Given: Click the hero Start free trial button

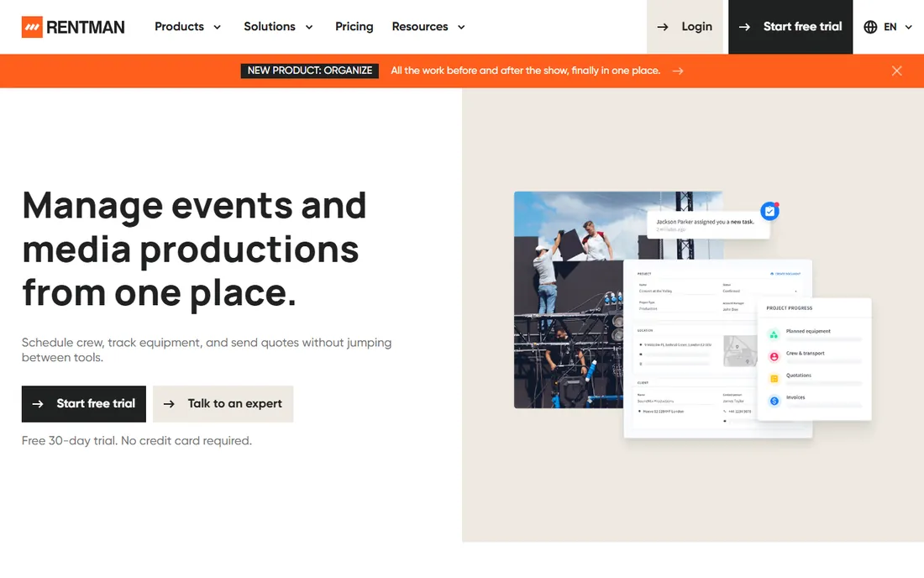Looking at the screenshot, I should pos(84,403).
